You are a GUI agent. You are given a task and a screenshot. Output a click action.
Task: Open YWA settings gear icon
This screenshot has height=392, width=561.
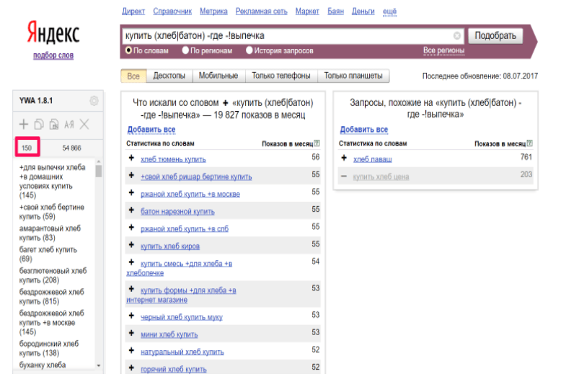94,101
